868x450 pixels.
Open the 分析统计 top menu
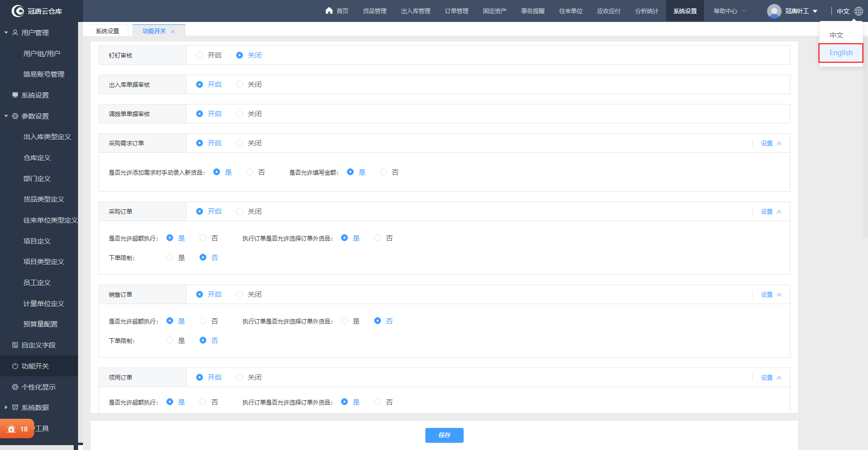click(x=647, y=11)
